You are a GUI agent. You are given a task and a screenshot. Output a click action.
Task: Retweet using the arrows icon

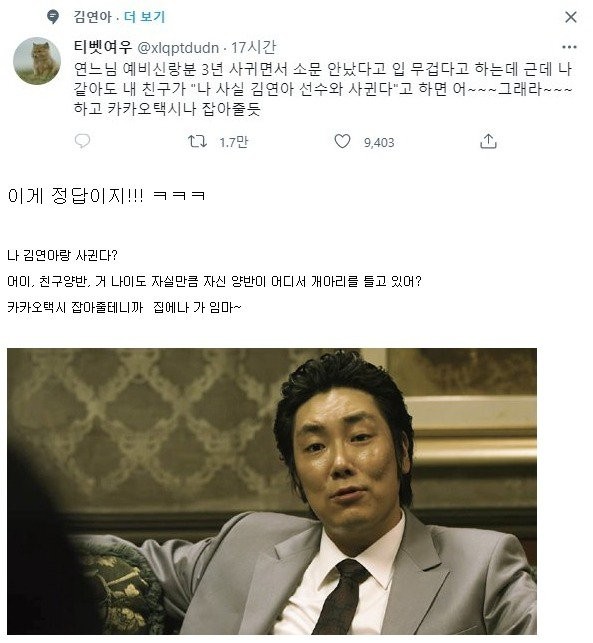click(x=197, y=141)
